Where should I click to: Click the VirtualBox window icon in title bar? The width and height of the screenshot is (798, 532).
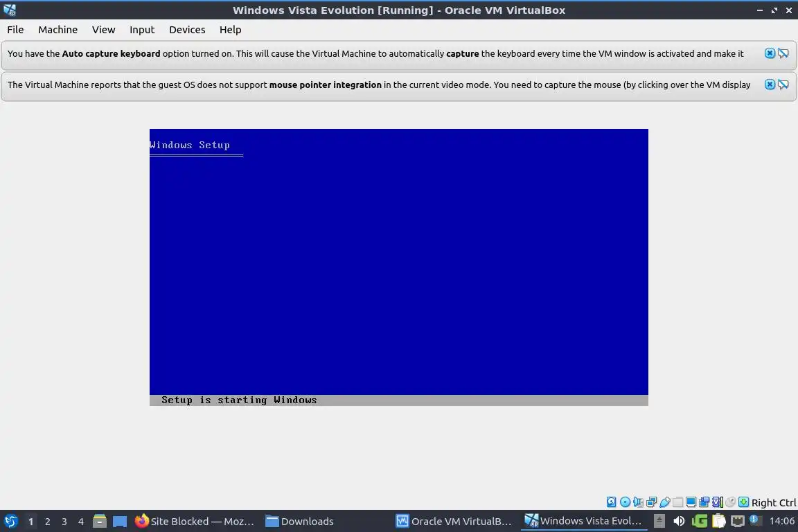tap(10, 10)
